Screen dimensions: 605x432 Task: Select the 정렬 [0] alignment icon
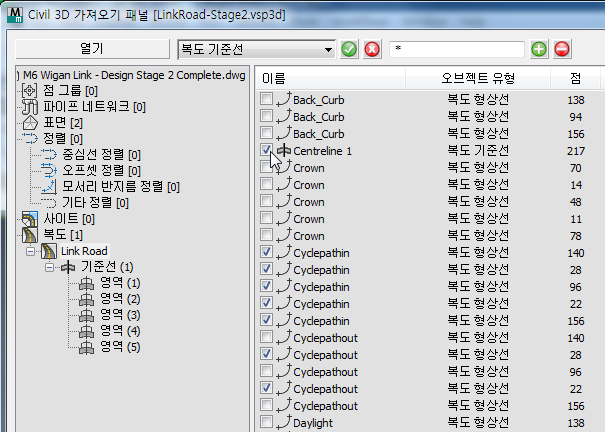tap(30, 138)
